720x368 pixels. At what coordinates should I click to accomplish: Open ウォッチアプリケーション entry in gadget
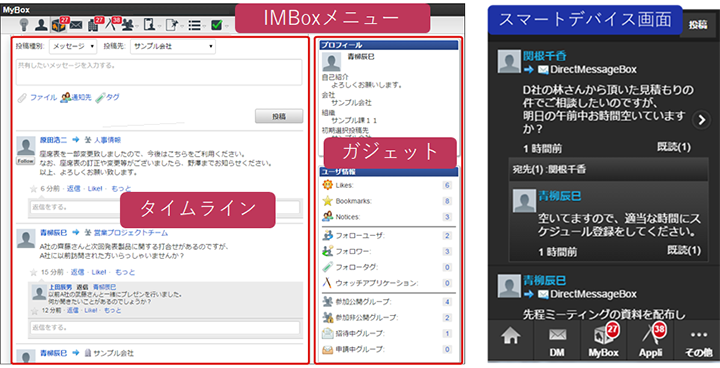pos(377,283)
